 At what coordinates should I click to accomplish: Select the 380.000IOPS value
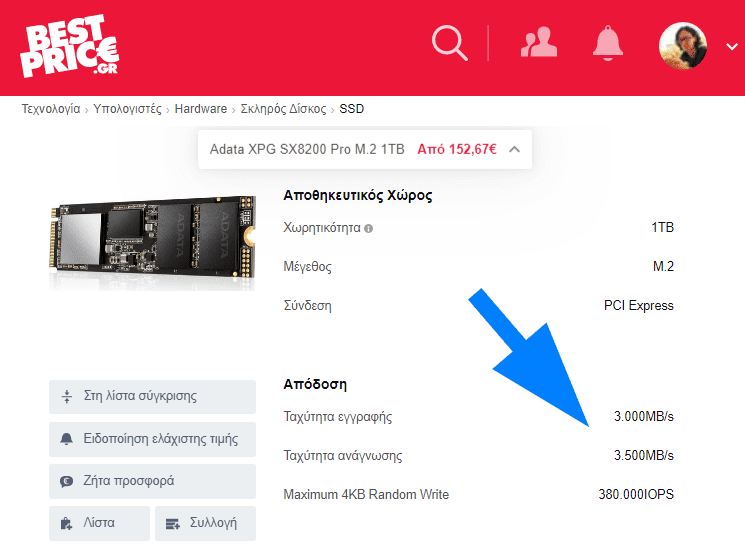(636, 495)
